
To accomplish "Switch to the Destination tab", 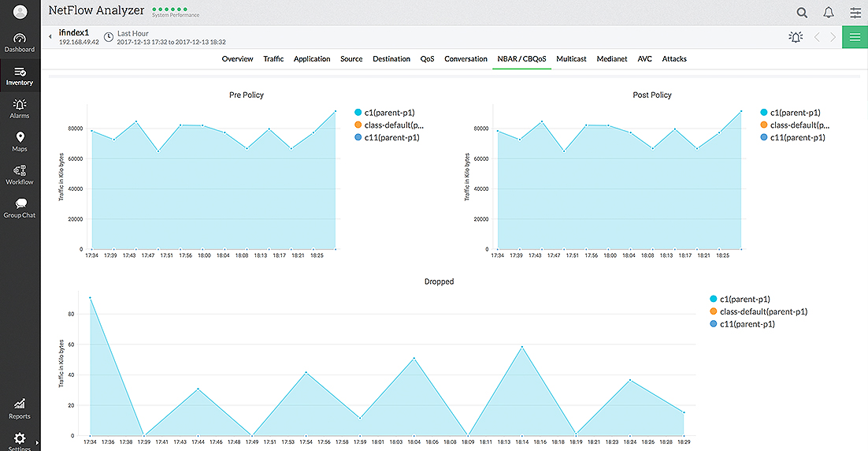I will point(391,58).
